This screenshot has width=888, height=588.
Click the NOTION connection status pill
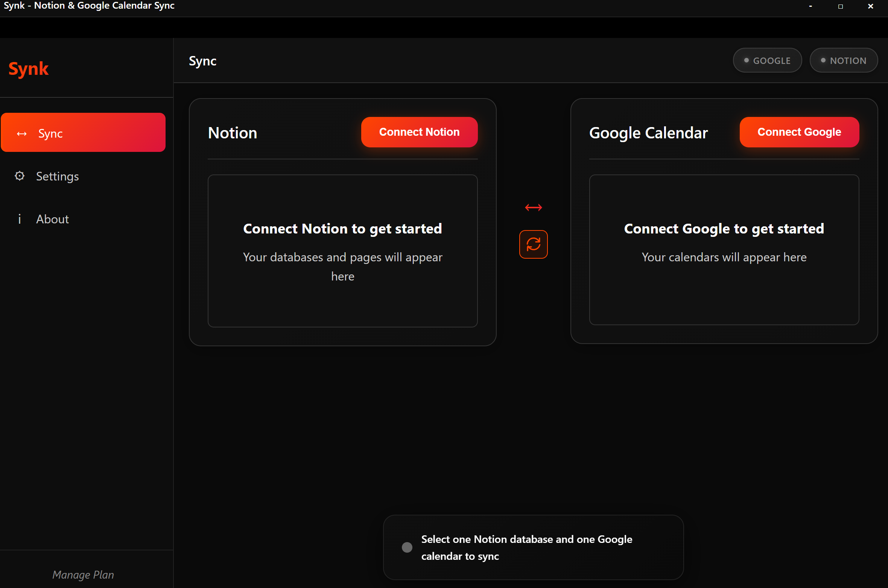pos(844,61)
